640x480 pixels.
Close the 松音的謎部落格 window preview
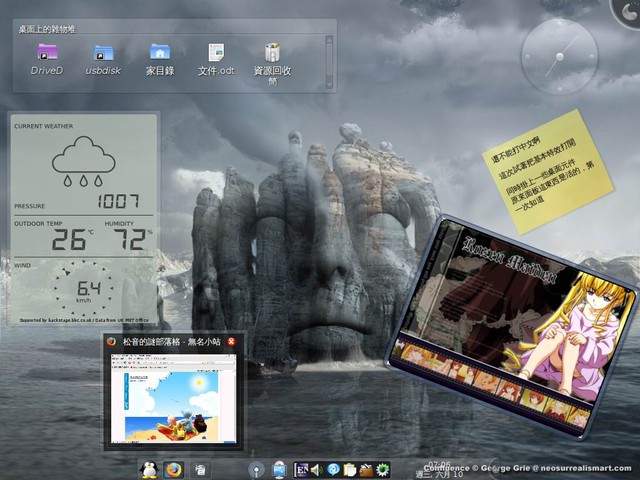click(231, 342)
